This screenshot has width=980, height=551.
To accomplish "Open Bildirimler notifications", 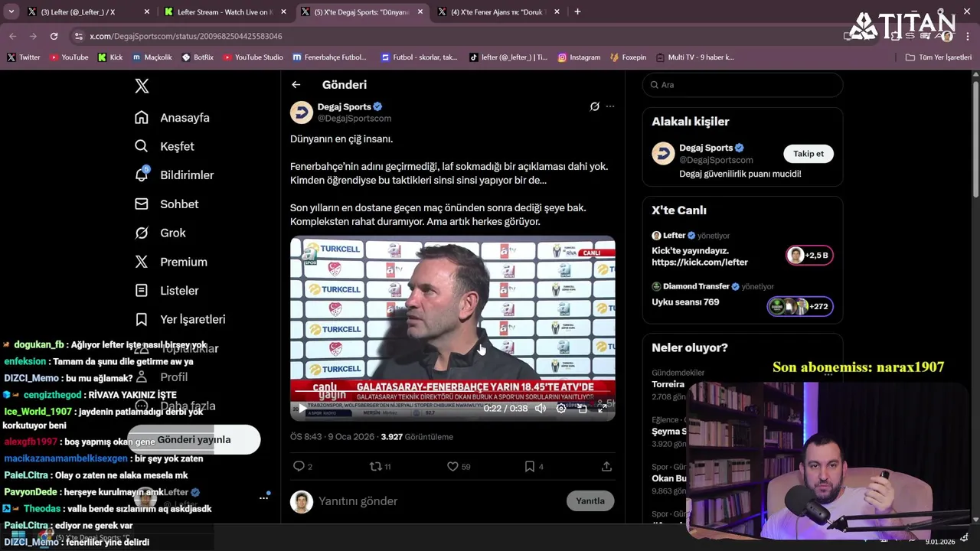I will point(175,175).
